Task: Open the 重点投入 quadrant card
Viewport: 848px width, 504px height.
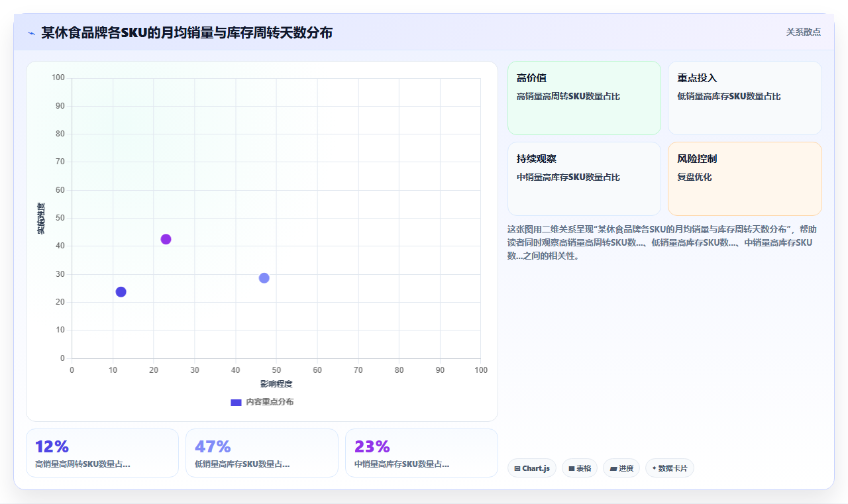Action: (745, 98)
